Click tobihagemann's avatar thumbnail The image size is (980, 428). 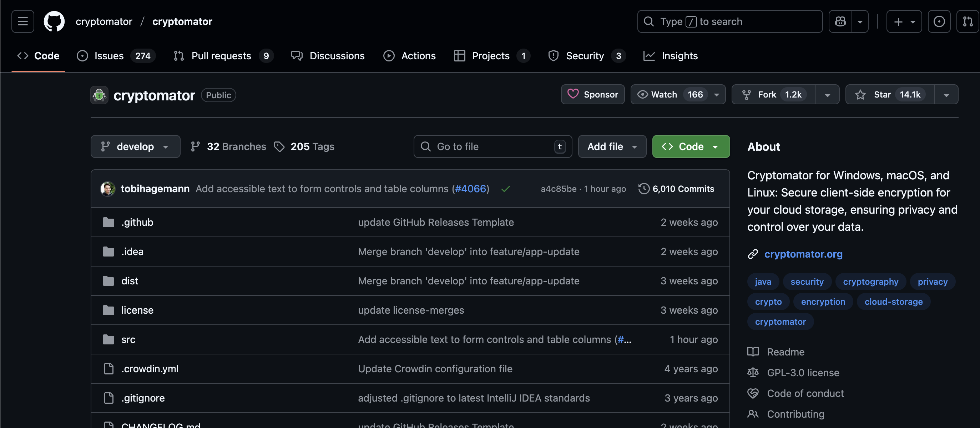[108, 189]
